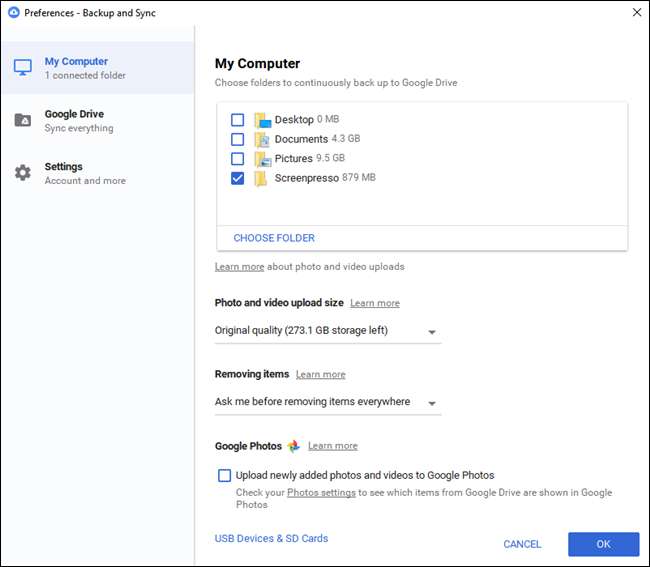Viewport: 650px width, 567px height.
Task: Open USB Devices & SD Cards link
Action: point(271,539)
